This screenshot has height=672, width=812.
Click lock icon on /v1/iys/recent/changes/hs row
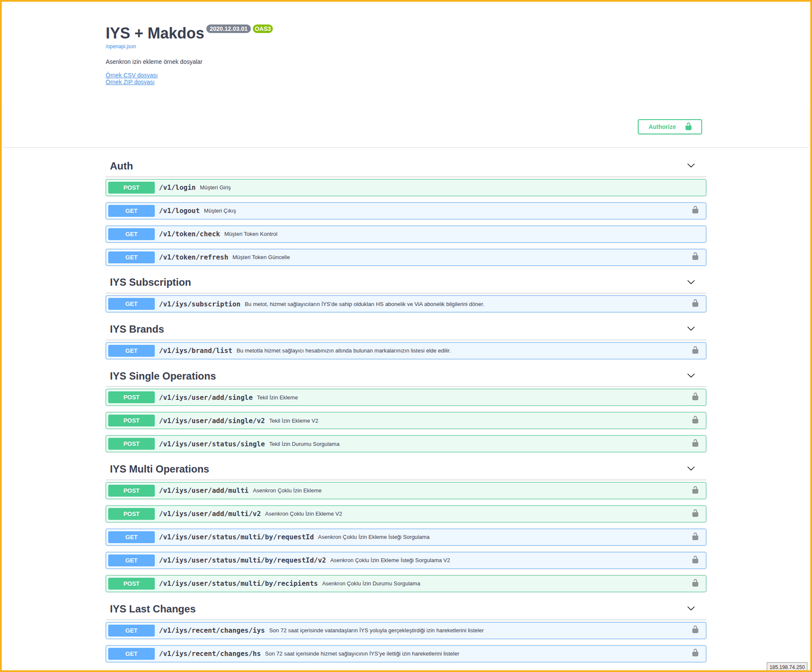(695, 653)
